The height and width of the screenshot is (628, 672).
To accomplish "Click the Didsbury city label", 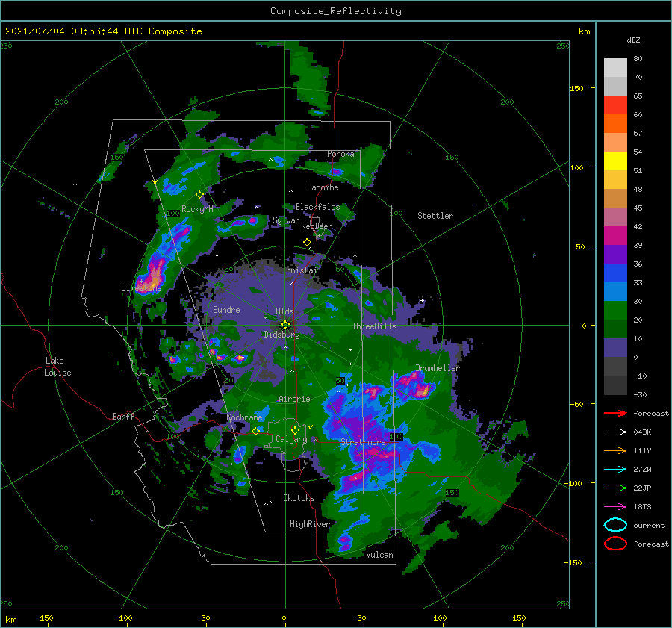I will pos(281,335).
